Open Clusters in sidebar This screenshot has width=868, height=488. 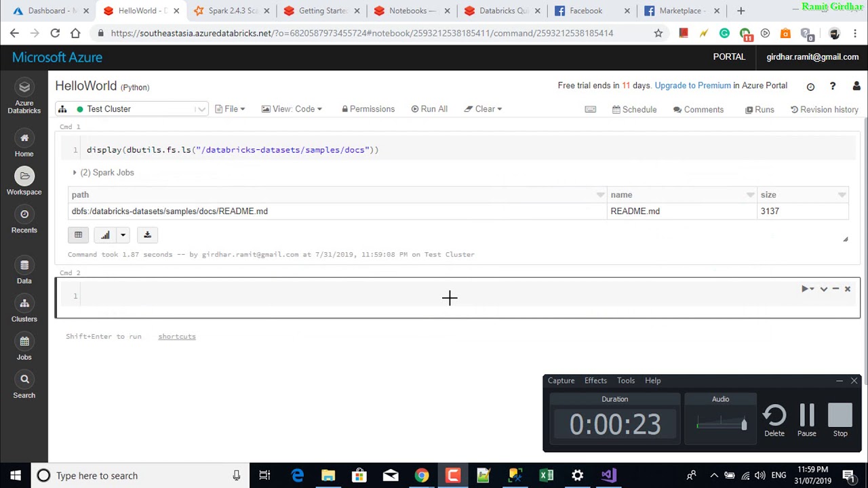pyautogui.click(x=24, y=309)
